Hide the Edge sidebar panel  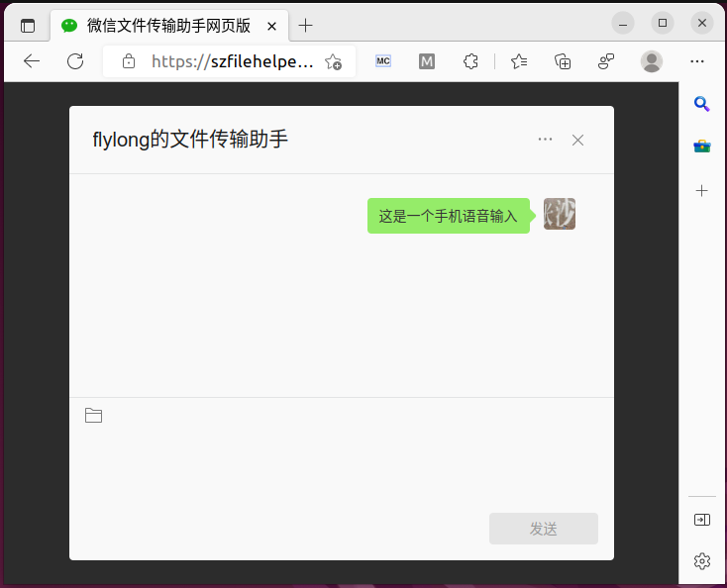coord(702,520)
